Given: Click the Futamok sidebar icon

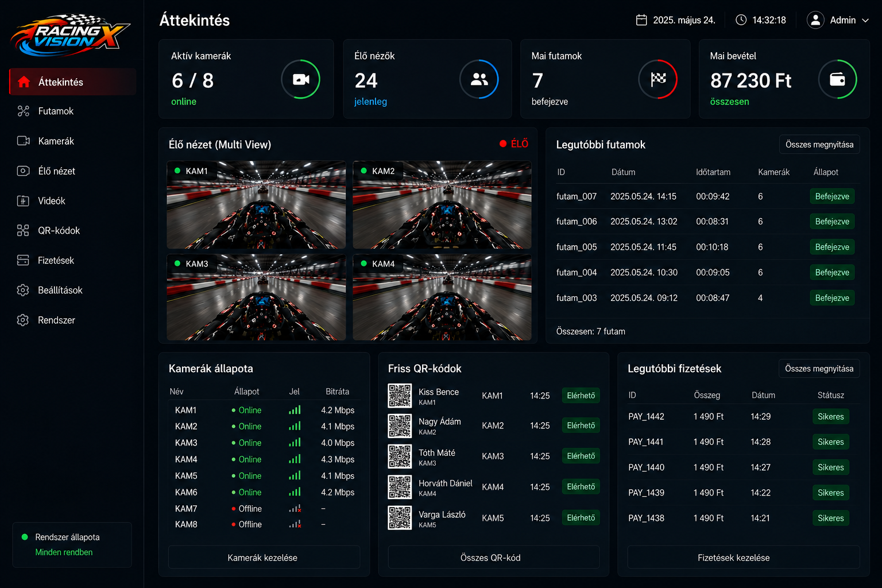Looking at the screenshot, I should (x=24, y=111).
